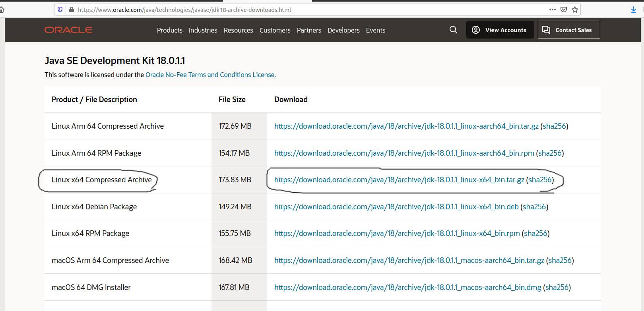Click macOS 64 DMG Installer text
This screenshot has width=644, height=311.
[91, 287]
